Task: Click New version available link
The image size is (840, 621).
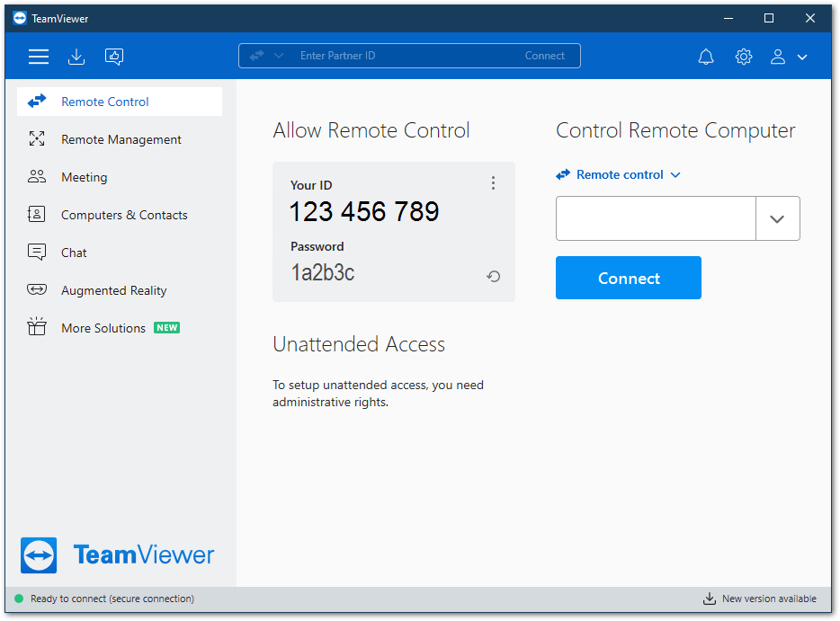Action: (x=769, y=599)
